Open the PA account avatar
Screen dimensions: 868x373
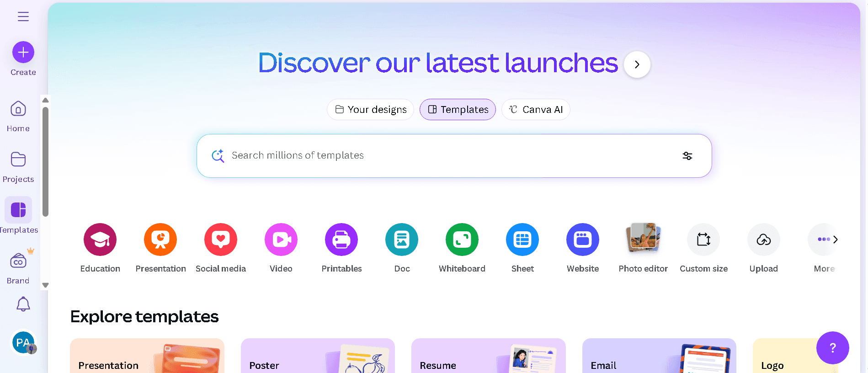23,342
